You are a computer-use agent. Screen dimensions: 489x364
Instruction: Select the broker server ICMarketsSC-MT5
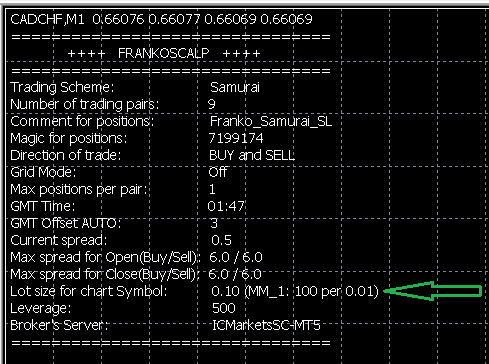click(x=266, y=325)
